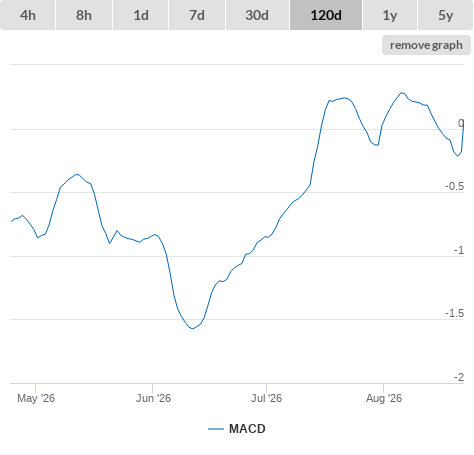Click the -2 y-axis label
Image resolution: width=474 pixels, height=455 pixels.
tap(459, 377)
